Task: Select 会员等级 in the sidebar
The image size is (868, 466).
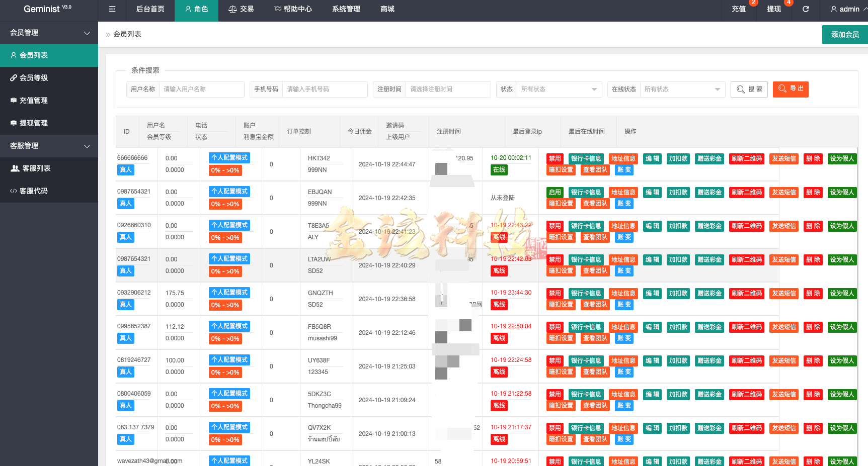Action: [x=33, y=77]
